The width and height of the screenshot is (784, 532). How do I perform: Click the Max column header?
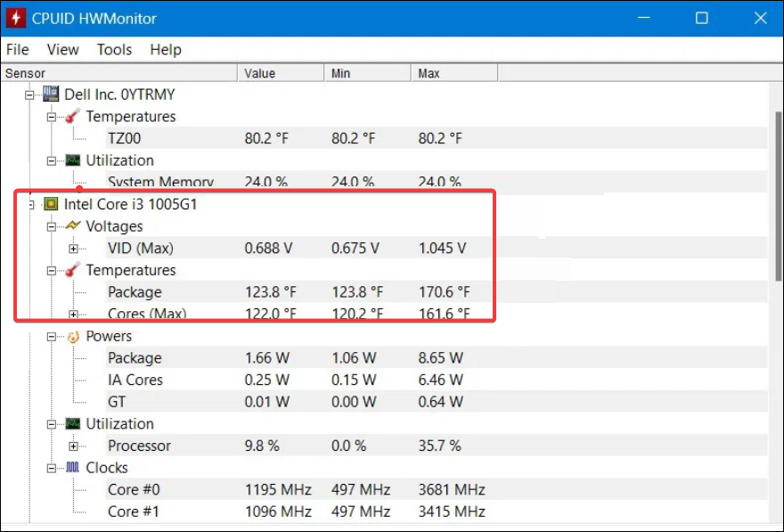tap(429, 73)
